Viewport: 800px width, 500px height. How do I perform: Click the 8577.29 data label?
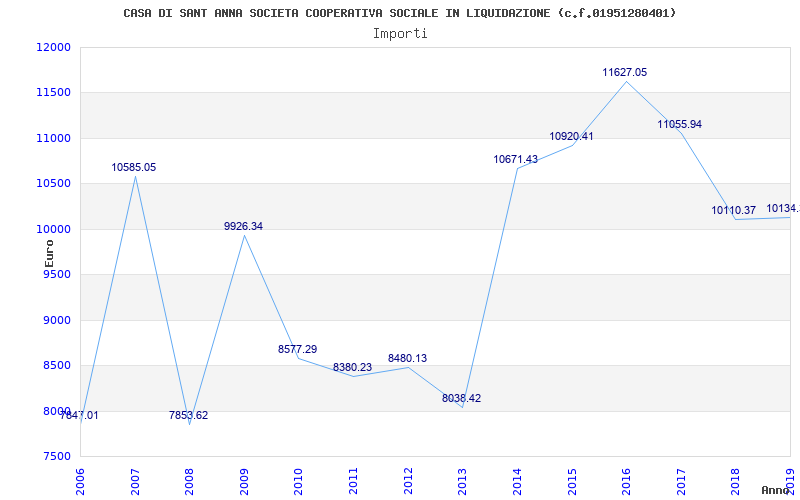coord(297,349)
